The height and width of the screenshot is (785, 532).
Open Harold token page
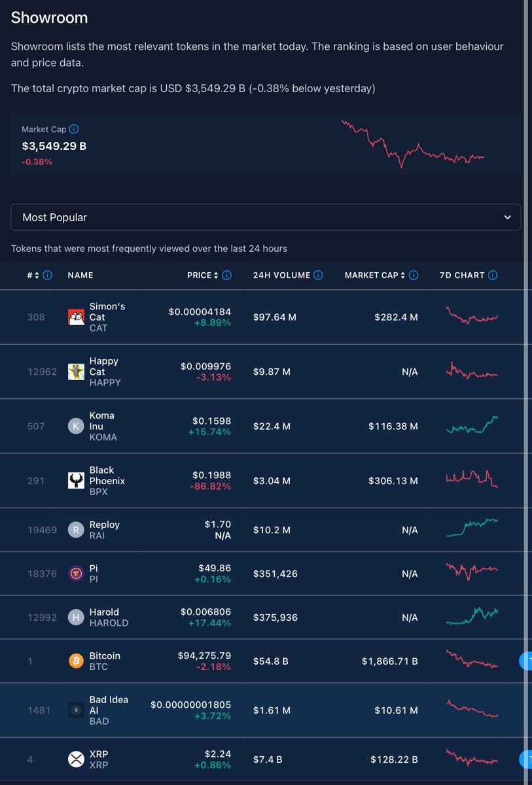tap(104, 612)
